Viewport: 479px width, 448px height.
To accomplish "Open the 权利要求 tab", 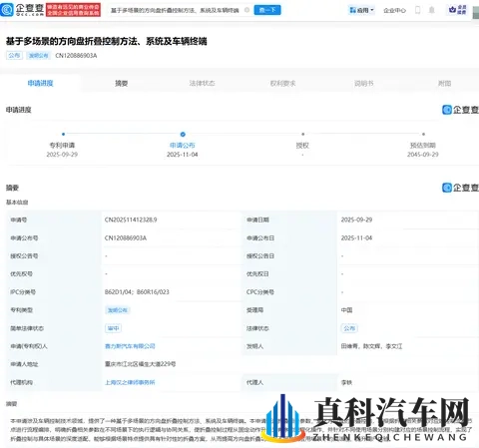I will click(x=282, y=83).
